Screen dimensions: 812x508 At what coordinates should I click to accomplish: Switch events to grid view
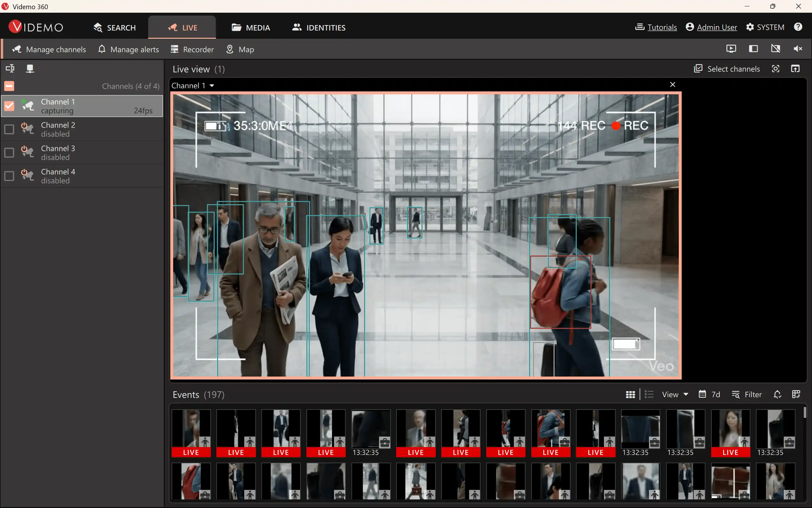(630, 394)
